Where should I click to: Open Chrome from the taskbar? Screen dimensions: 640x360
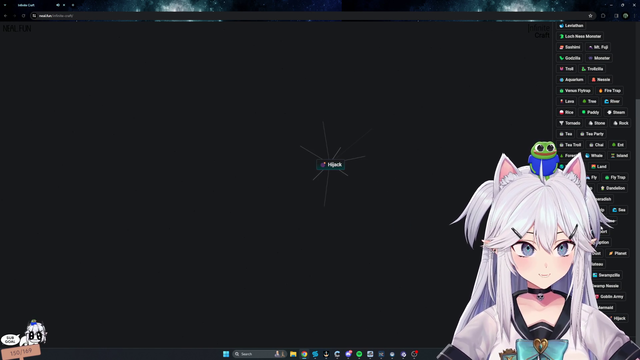(304, 354)
